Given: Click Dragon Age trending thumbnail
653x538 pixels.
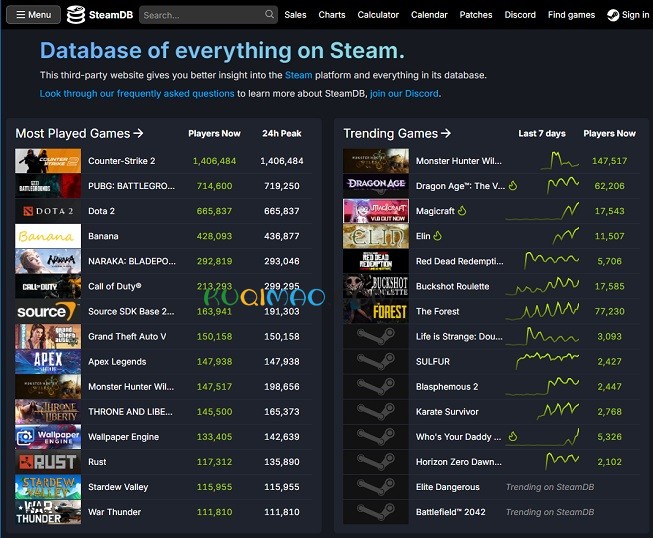Looking at the screenshot, I should pyautogui.click(x=376, y=186).
